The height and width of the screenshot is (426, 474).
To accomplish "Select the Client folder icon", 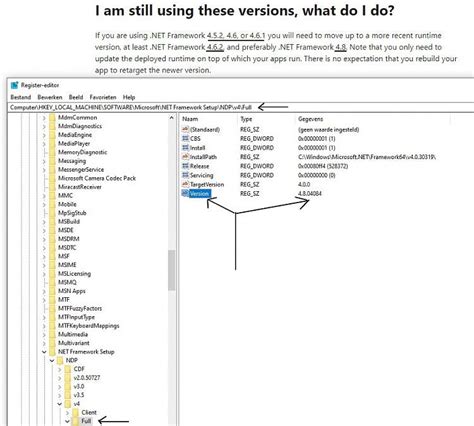I will pos(76,412).
